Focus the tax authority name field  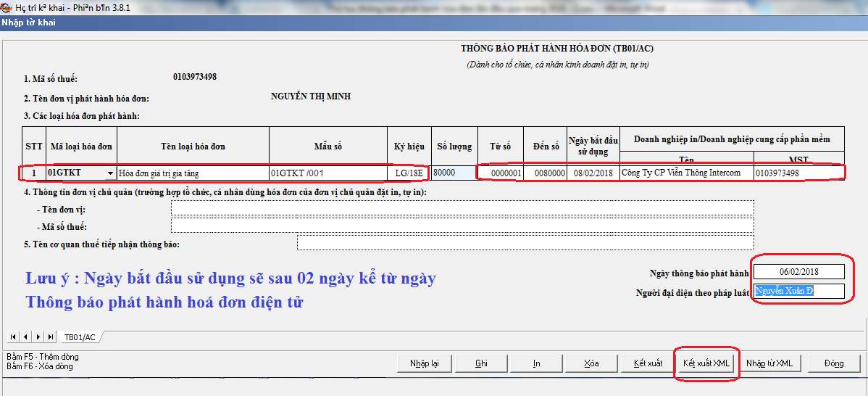(525, 242)
